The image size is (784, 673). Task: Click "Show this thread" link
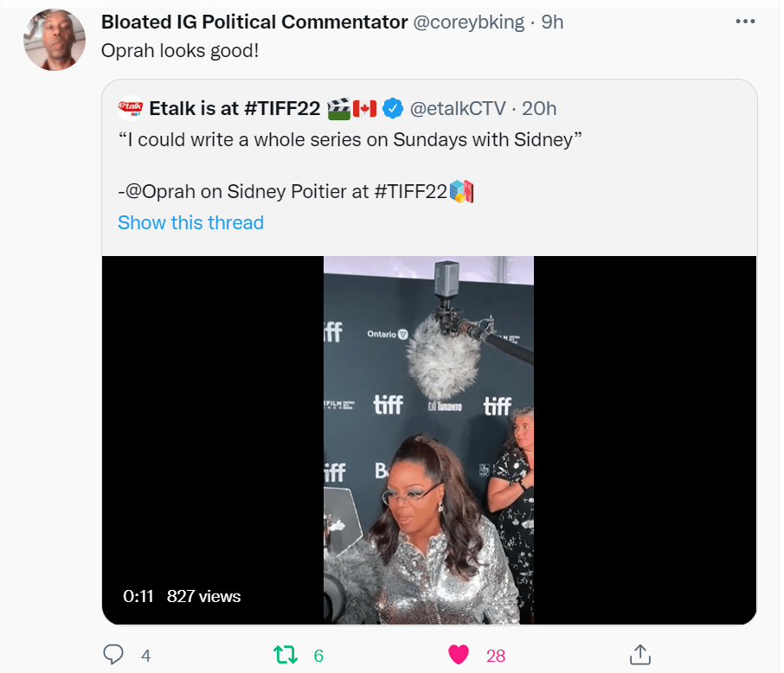pyautogui.click(x=190, y=222)
